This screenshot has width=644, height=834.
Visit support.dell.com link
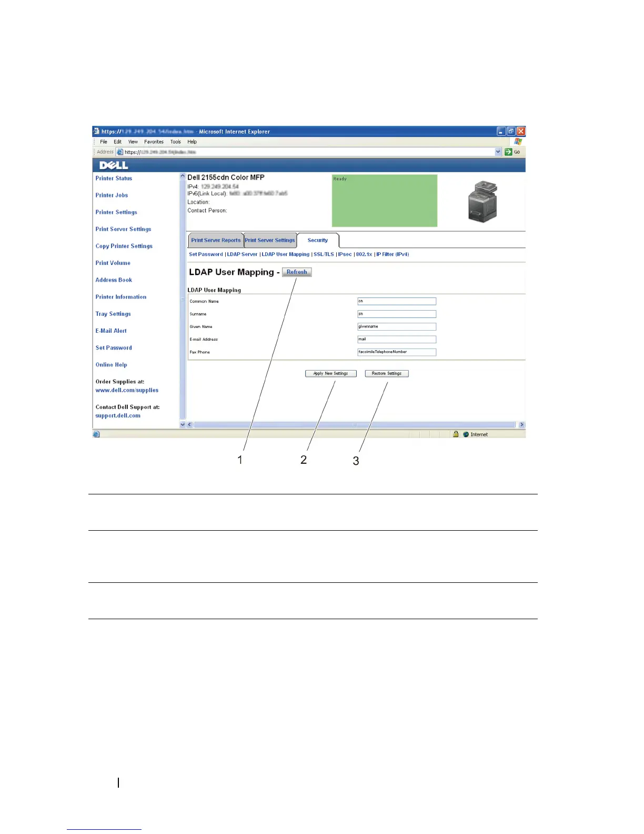pyautogui.click(x=118, y=415)
